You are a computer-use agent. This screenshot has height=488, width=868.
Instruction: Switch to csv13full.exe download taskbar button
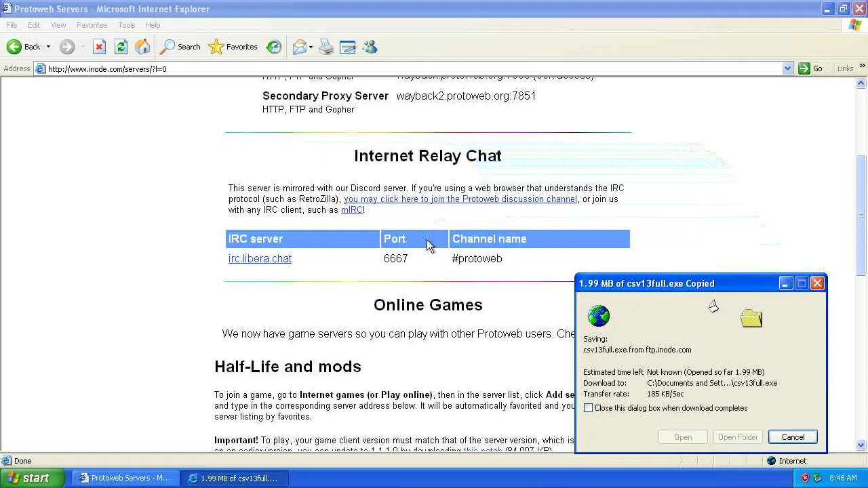click(235, 478)
